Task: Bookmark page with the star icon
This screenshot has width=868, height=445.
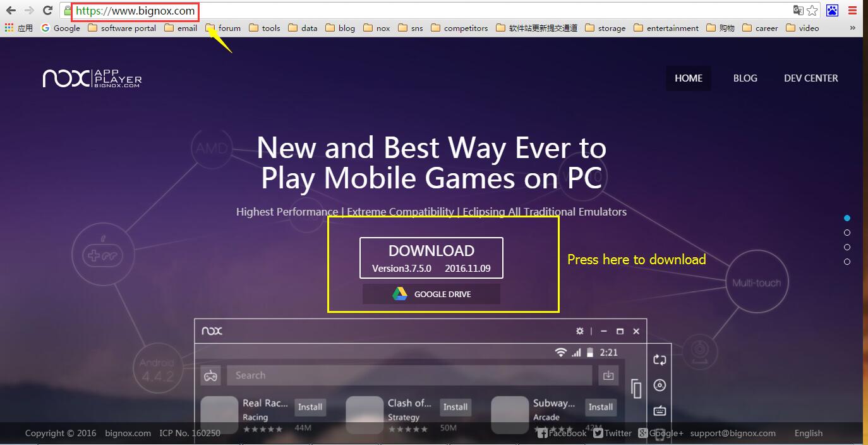Action: (812, 11)
